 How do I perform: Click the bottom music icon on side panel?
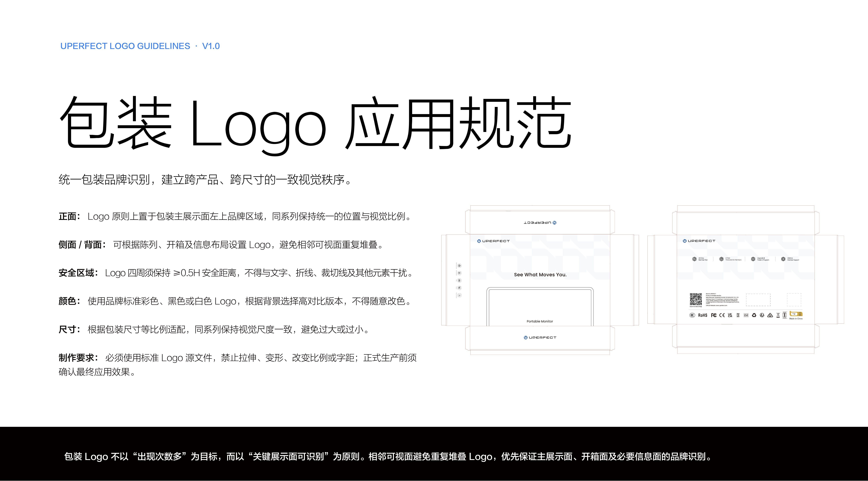pos(460,295)
